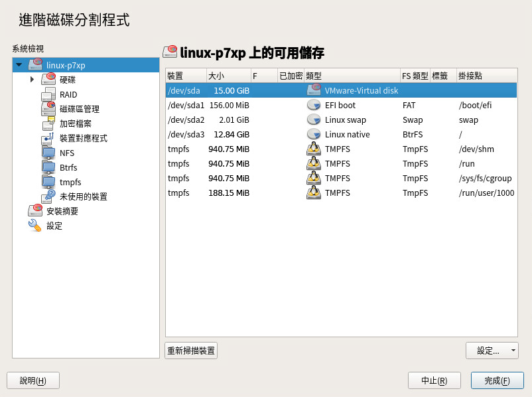This screenshot has height=397, width=532.
Task: Click the /run/user/1000 mount point cell
Action: (486, 193)
